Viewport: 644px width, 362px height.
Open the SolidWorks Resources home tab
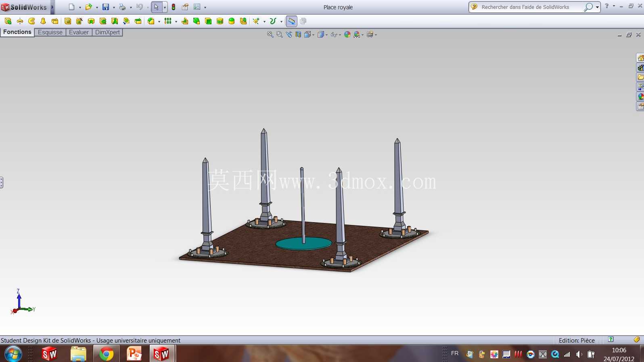click(x=640, y=58)
